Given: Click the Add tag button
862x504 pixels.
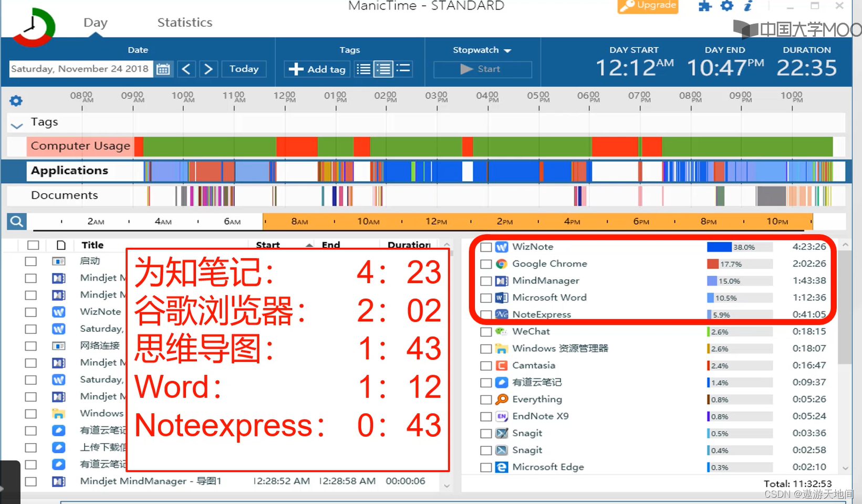Looking at the screenshot, I should click(x=318, y=69).
